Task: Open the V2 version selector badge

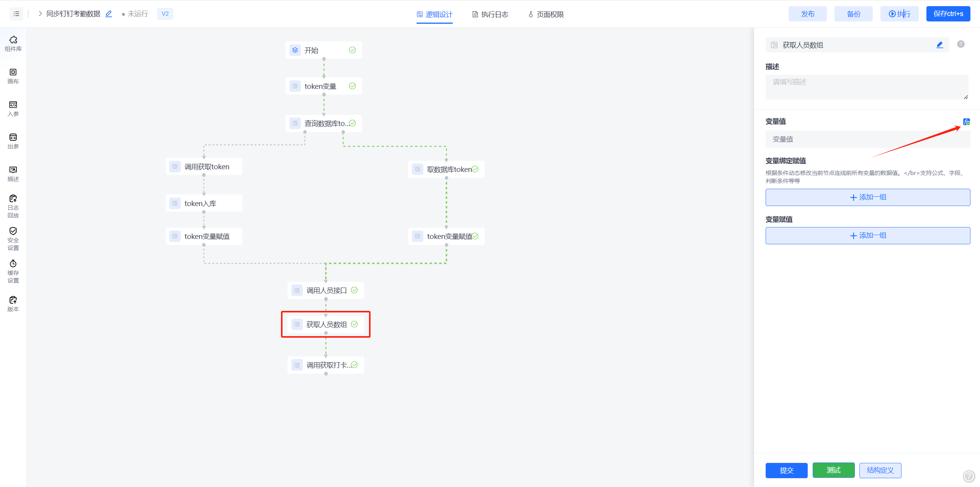Action: (x=165, y=14)
